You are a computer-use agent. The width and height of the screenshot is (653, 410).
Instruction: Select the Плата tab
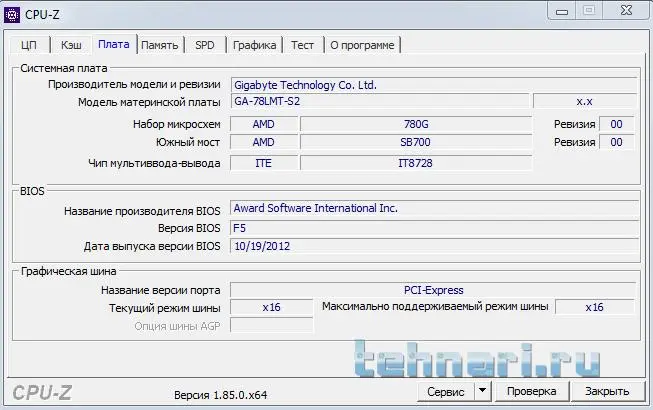click(114, 44)
